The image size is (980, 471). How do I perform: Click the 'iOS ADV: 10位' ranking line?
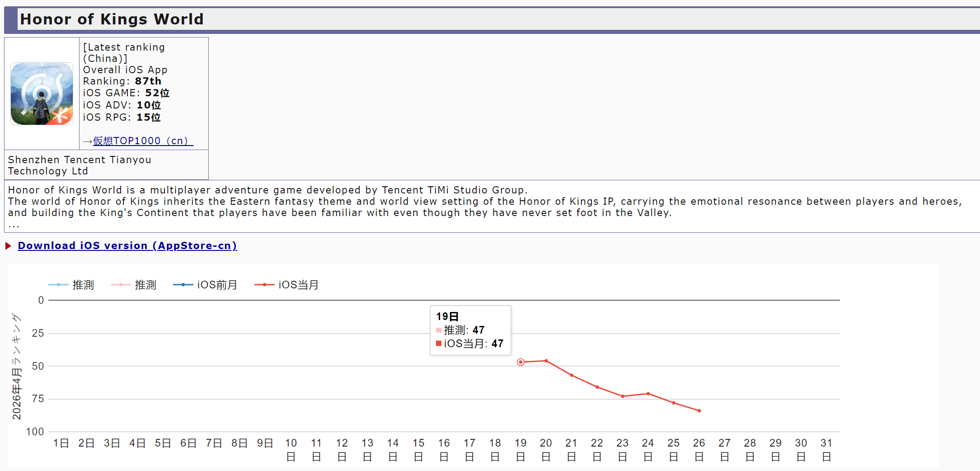122,105
